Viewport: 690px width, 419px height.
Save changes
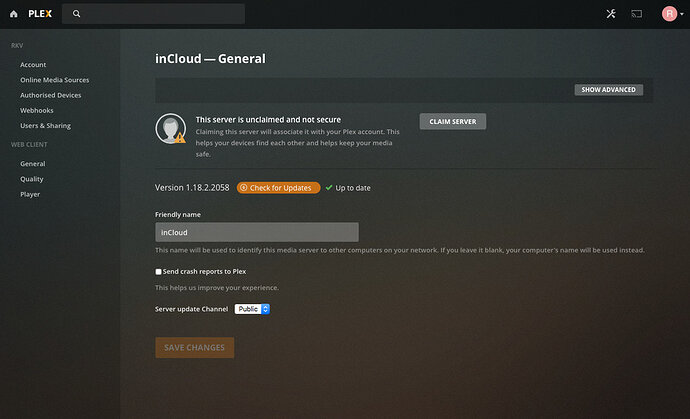(195, 348)
